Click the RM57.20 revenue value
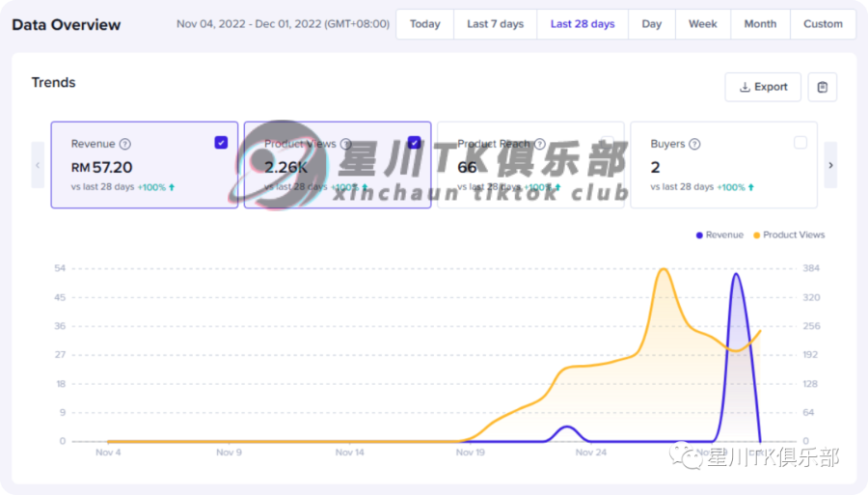868x495 pixels. (101, 167)
